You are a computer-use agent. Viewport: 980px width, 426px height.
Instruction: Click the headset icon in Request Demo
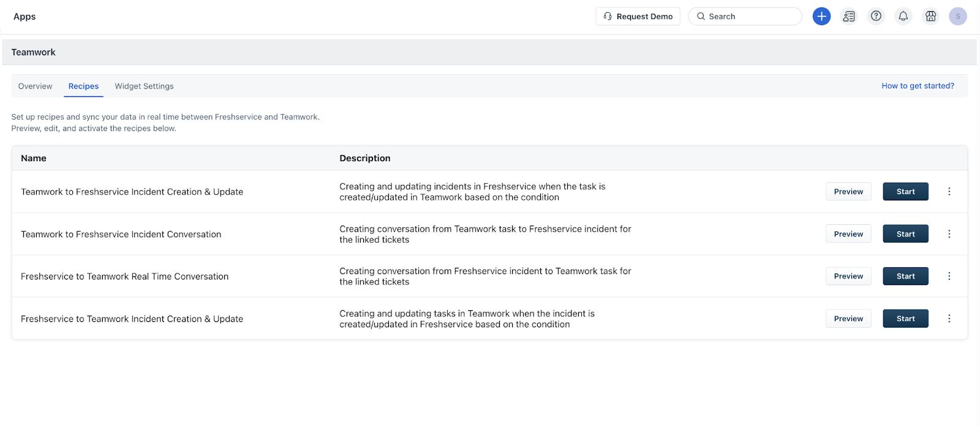click(x=608, y=17)
